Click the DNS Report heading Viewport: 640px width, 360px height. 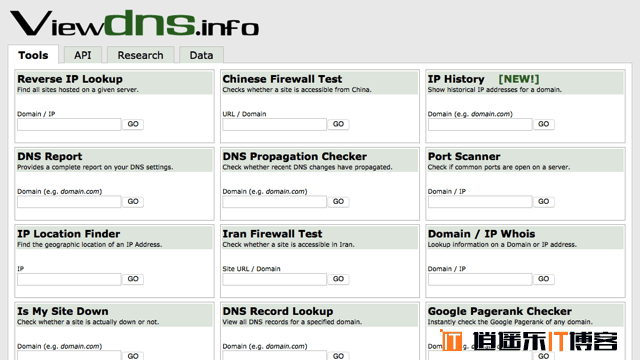(x=50, y=156)
